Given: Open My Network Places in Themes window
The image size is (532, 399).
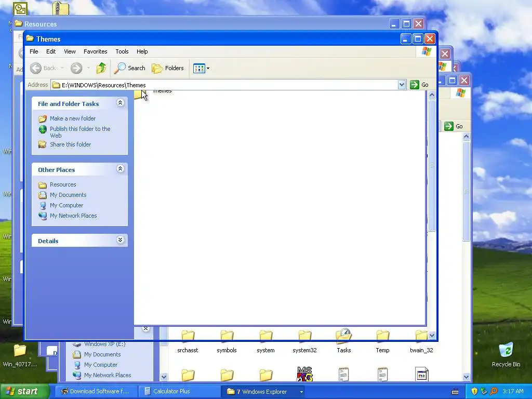Looking at the screenshot, I should (73, 216).
